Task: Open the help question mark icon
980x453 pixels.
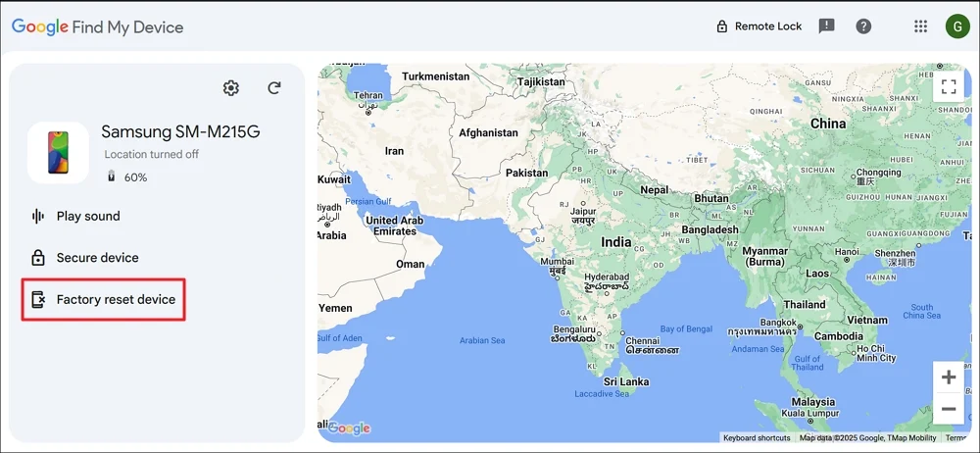Action: pos(863,26)
